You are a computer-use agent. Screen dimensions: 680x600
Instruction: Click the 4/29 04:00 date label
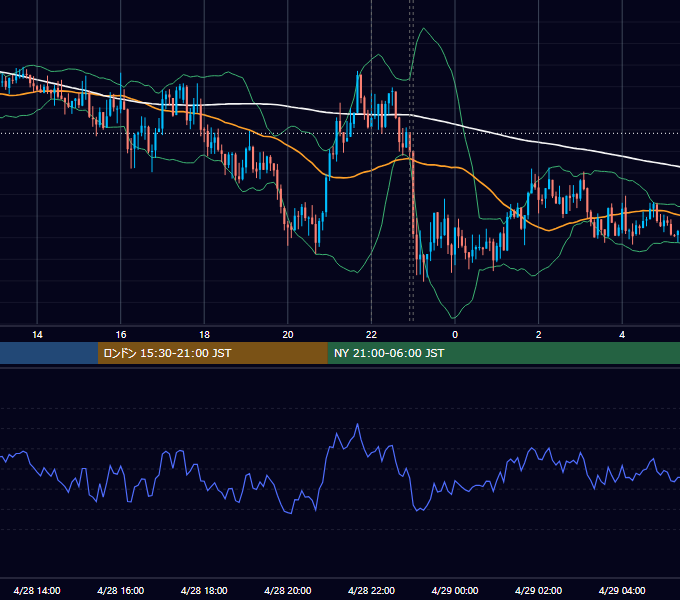(622, 590)
